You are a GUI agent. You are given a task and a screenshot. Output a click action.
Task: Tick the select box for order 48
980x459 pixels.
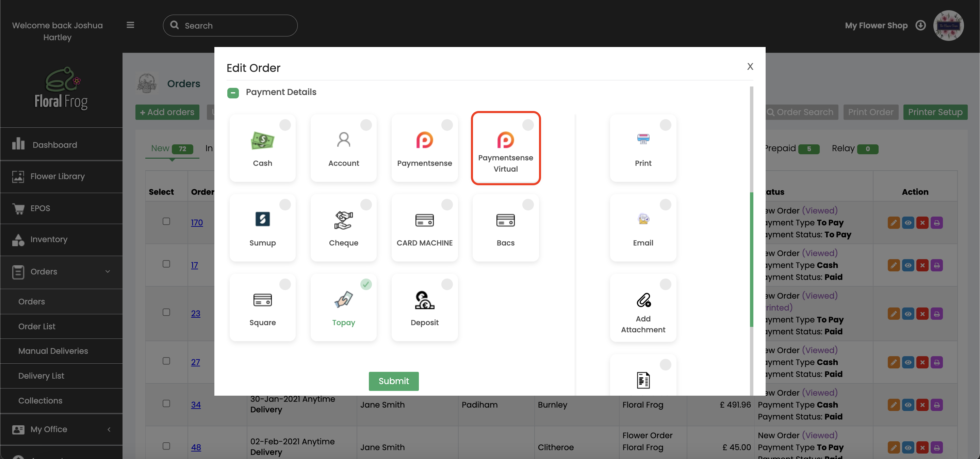click(166, 446)
